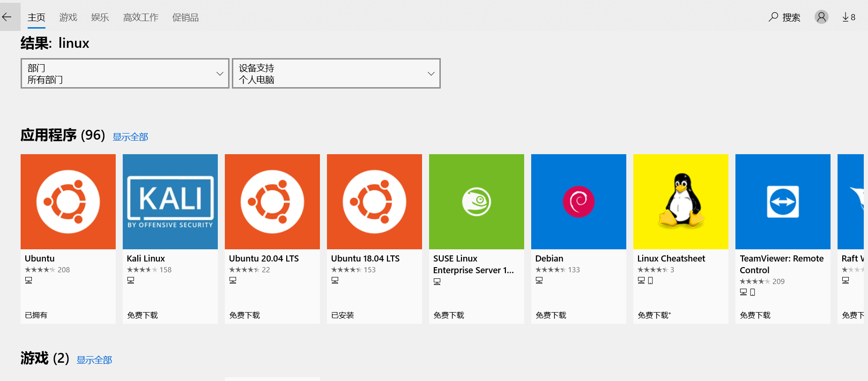Click the Linux Cheatsheet title text
The height and width of the screenshot is (381, 868).
671,258
